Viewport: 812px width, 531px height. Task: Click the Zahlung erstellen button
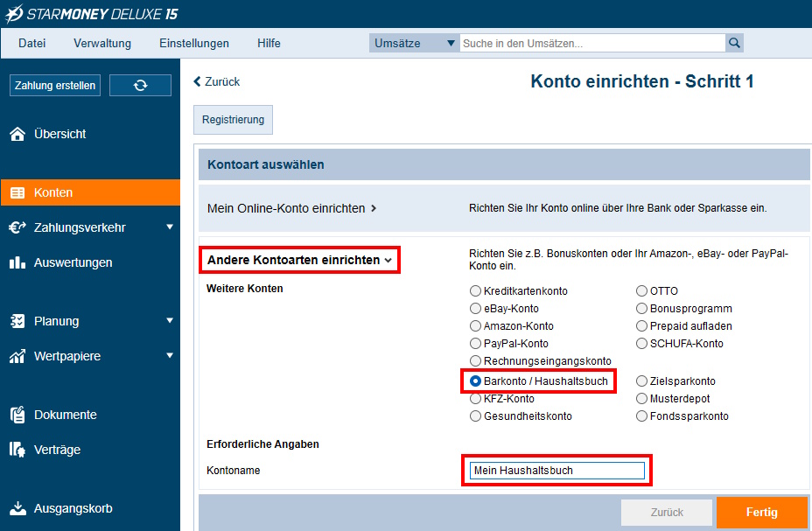[55, 85]
